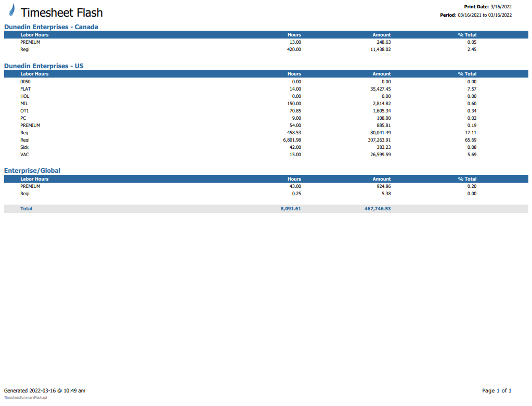Open the Dunedin Enterprises - US section heading
Viewport: 532px width, 406px height.
click(x=44, y=66)
